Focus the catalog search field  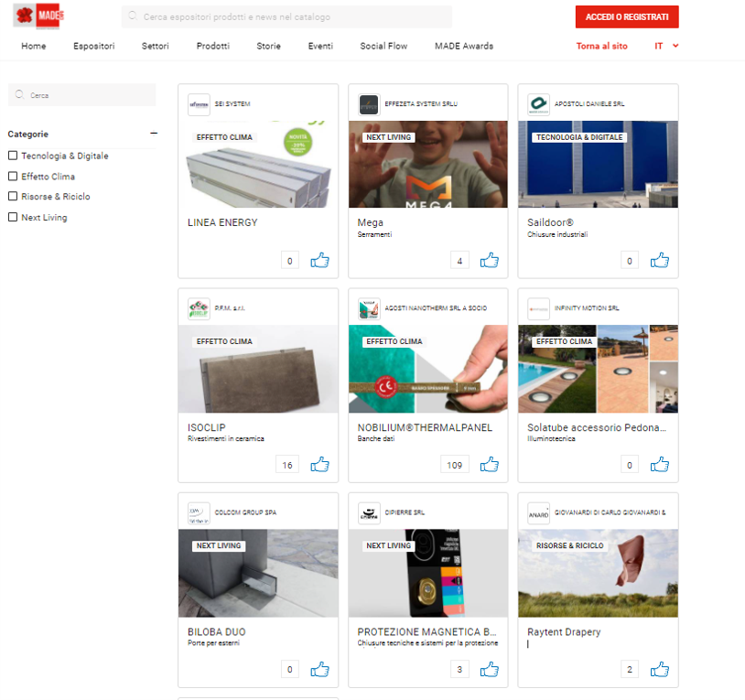[x=287, y=17]
